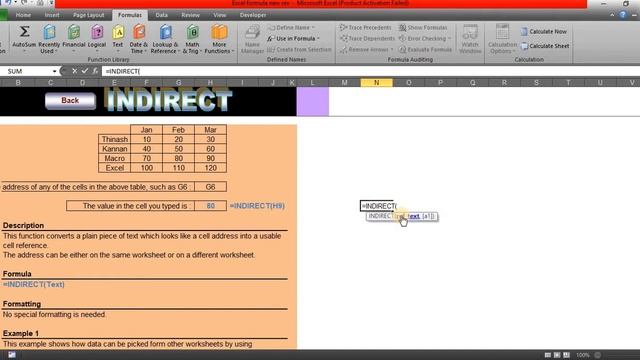The image size is (640, 360).
Task: Open the Use in Formula dropdown
Action: [293, 38]
